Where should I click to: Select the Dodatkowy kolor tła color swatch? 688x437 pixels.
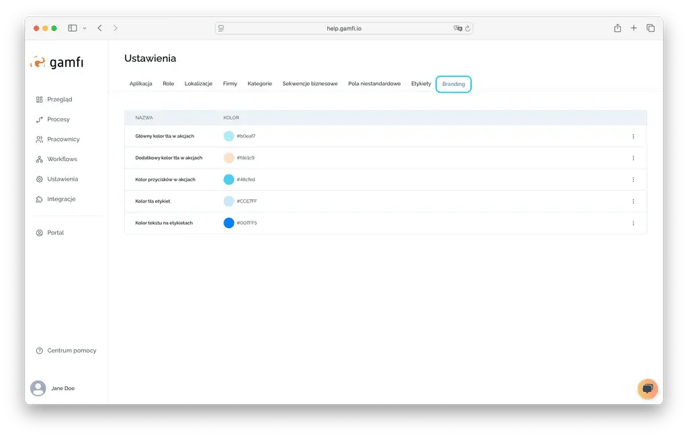(229, 158)
